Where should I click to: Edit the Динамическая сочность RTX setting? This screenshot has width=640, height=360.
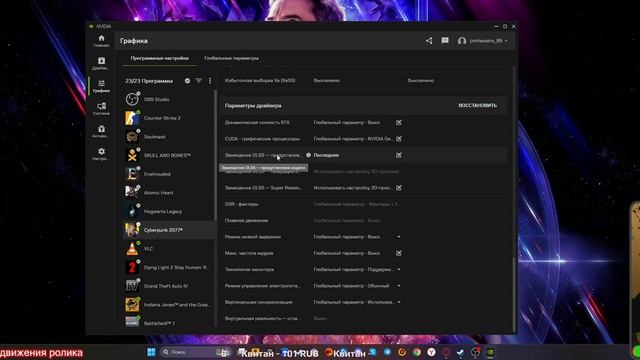click(398, 122)
